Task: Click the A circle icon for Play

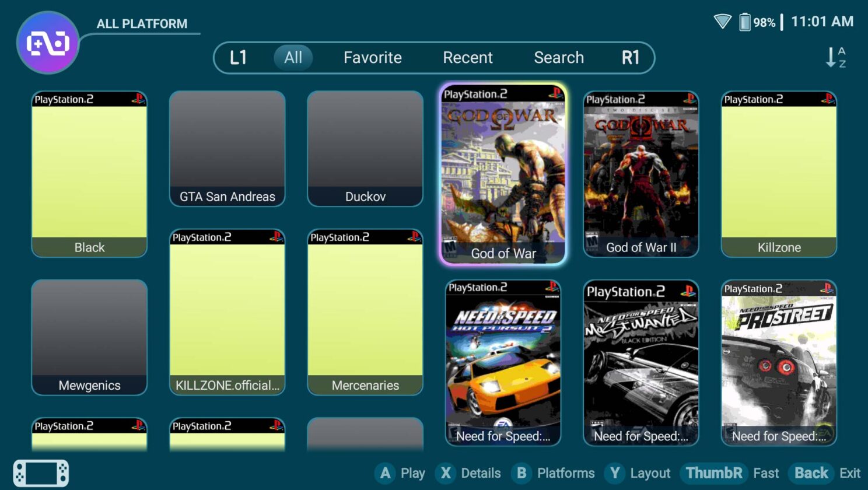Action: click(385, 473)
